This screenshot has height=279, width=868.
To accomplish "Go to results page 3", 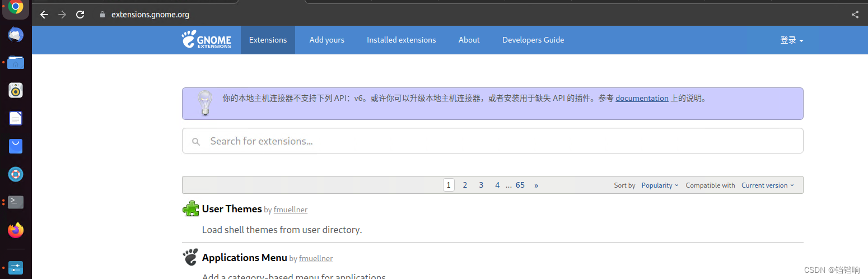I will (481, 185).
